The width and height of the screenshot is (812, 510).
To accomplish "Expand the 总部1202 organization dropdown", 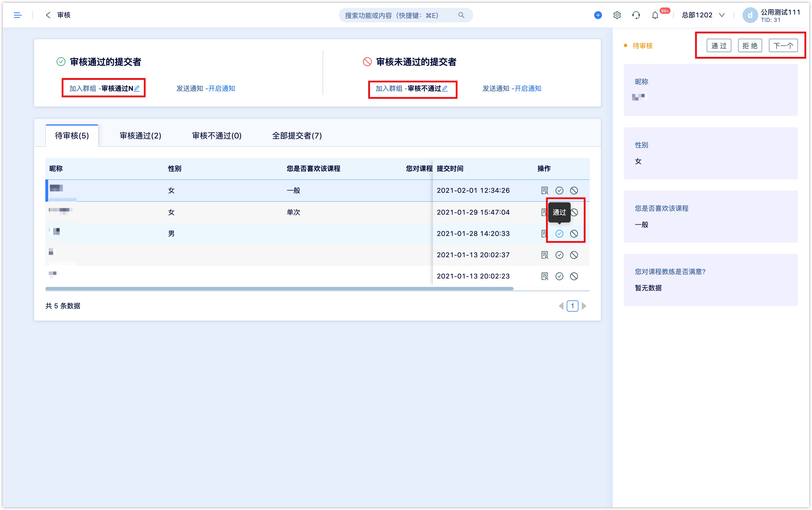I will click(703, 15).
